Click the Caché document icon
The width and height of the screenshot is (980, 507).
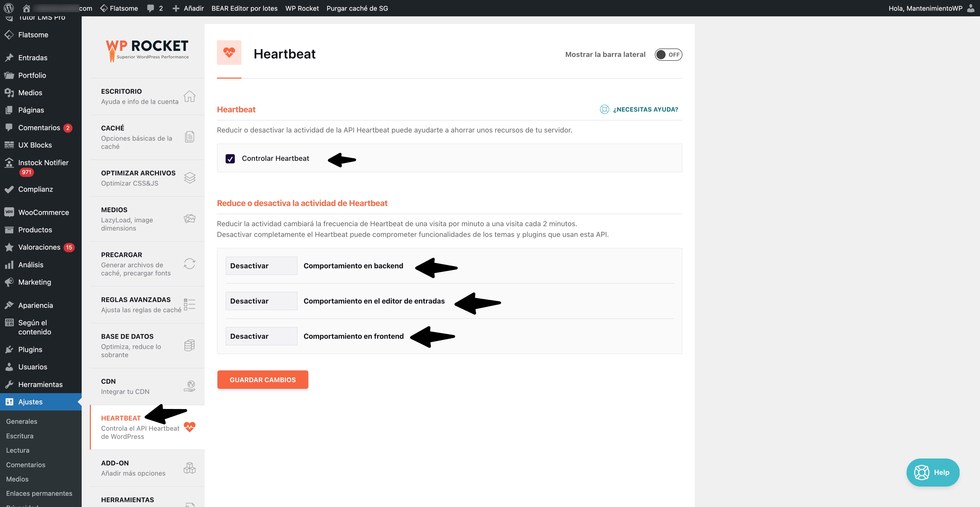pos(189,137)
